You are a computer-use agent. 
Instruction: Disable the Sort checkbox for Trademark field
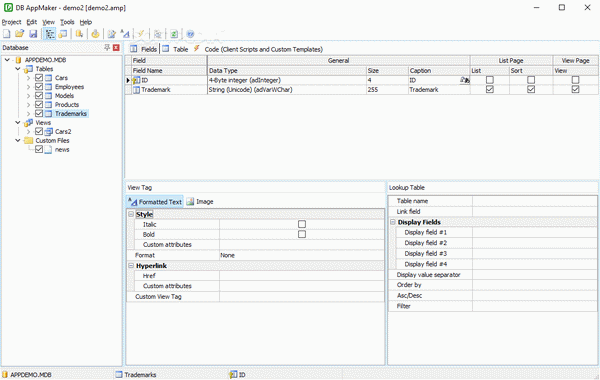click(531, 89)
